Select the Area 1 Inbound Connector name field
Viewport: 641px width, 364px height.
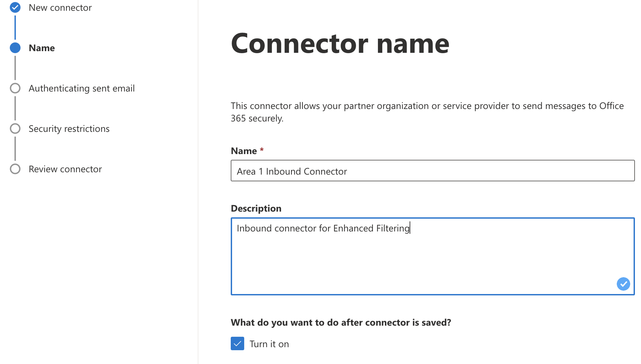432,171
